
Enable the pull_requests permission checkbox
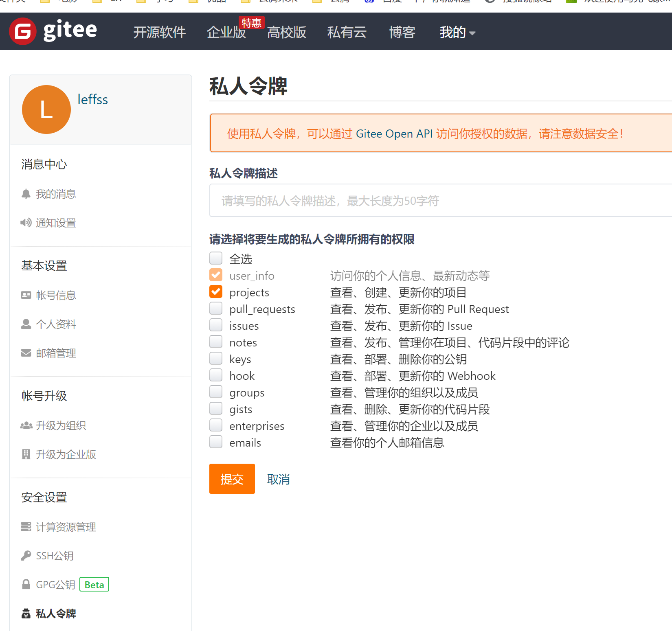click(x=216, y=308)
